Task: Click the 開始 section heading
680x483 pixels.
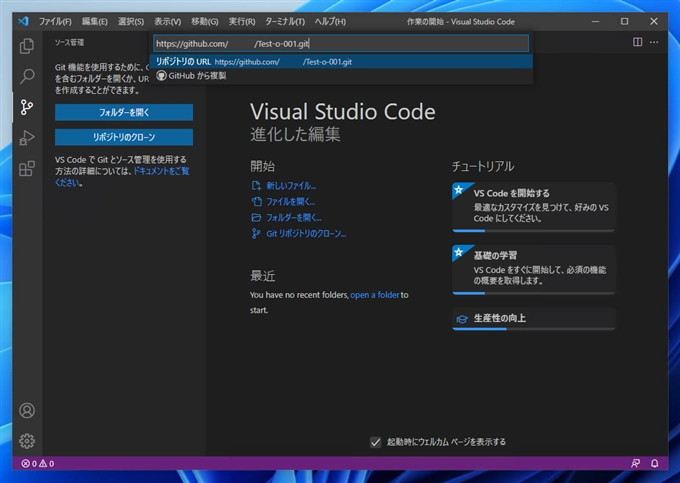Action: [x=262, y=166]
